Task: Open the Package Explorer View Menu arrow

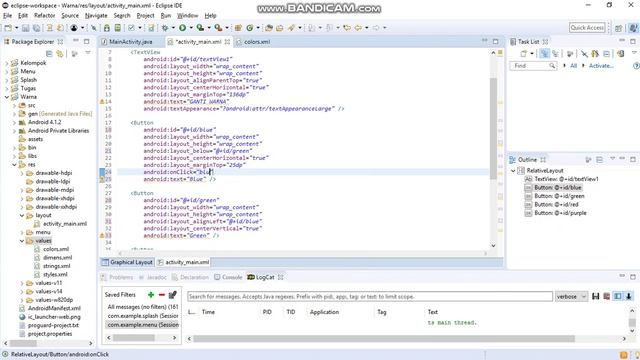Action: click(88, 53)
